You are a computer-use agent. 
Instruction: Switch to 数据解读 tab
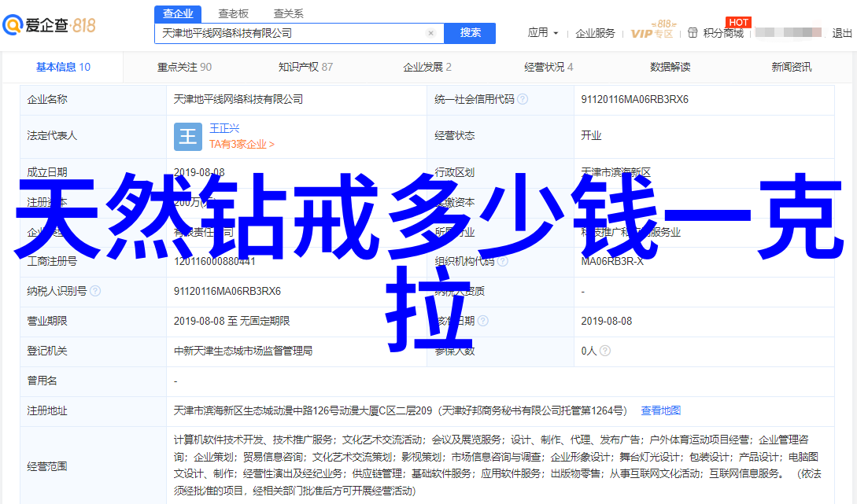(x=670, y=67)
